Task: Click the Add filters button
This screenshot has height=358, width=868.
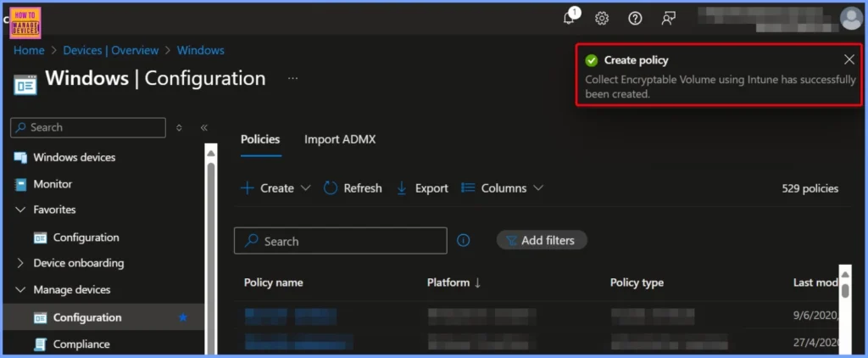Action: (x=542, y=241)
